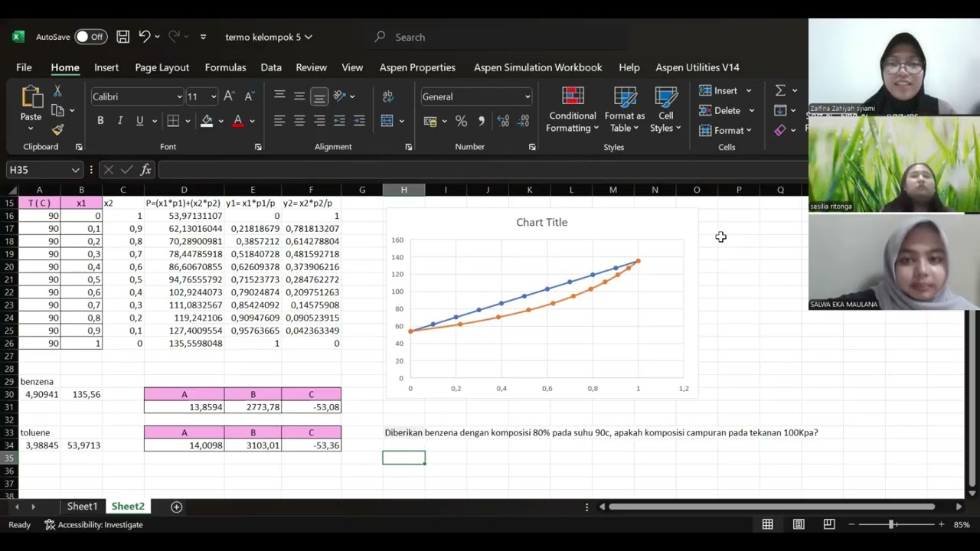Add a new sheet with plus button
Screen dimensions: 980x551
pos(176,507)
